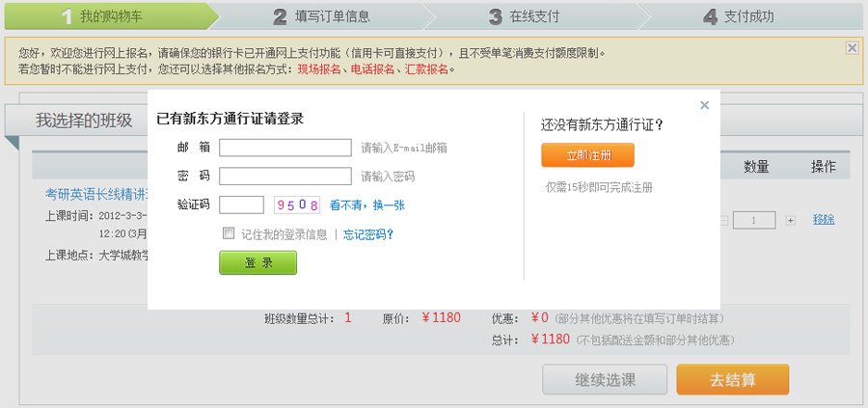Dismiss the yellow notice banner
This screenshot has height=408, width=868.
coord(852,47)
